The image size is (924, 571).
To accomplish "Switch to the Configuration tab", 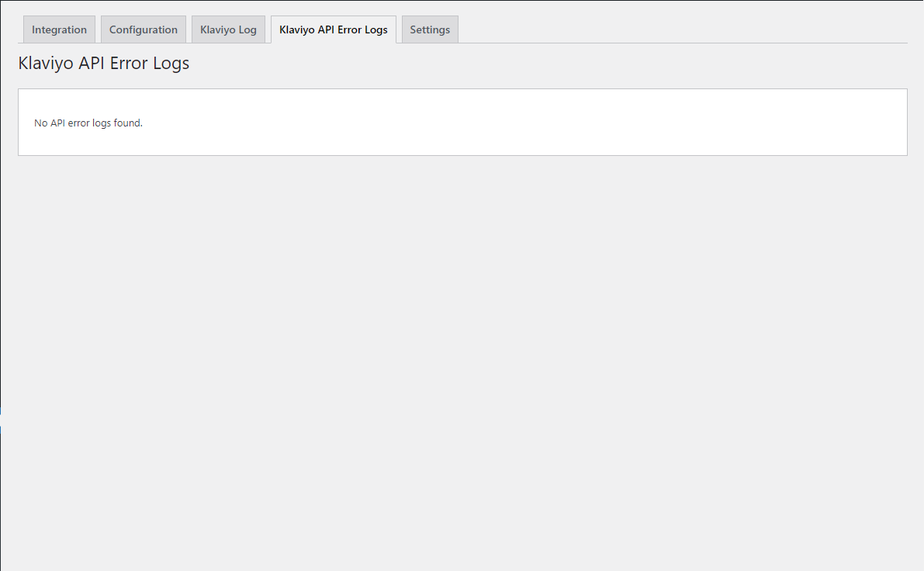I will click(144, 29).
